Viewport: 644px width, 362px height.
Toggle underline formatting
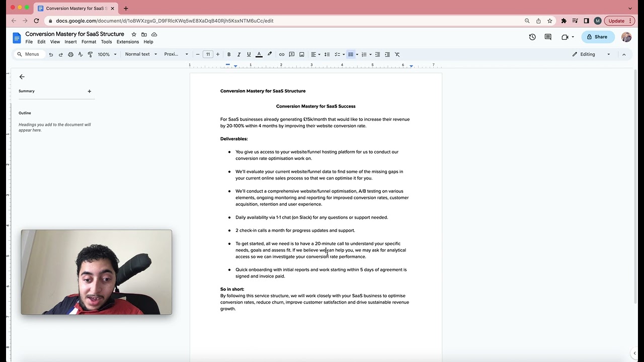249,54
